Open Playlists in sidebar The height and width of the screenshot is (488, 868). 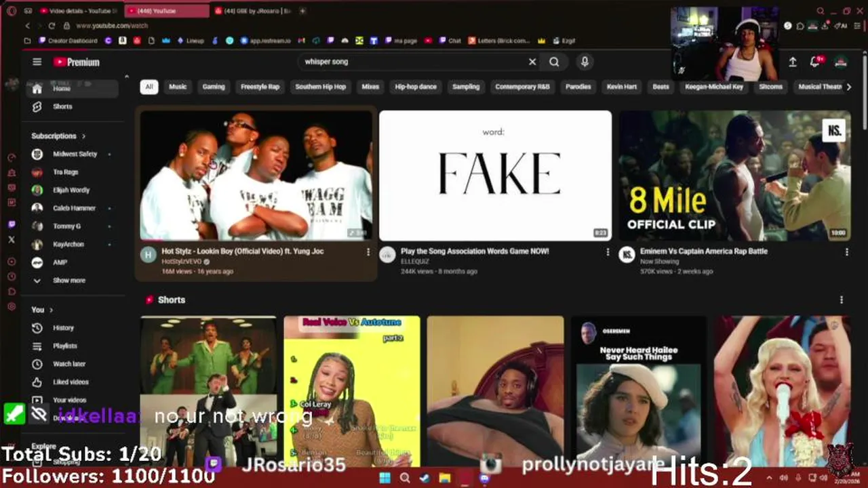click(73, 346)
